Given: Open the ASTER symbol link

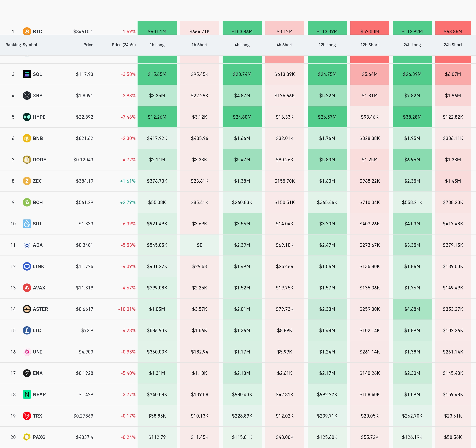Looking at the screenshot, I should [40, 309].
